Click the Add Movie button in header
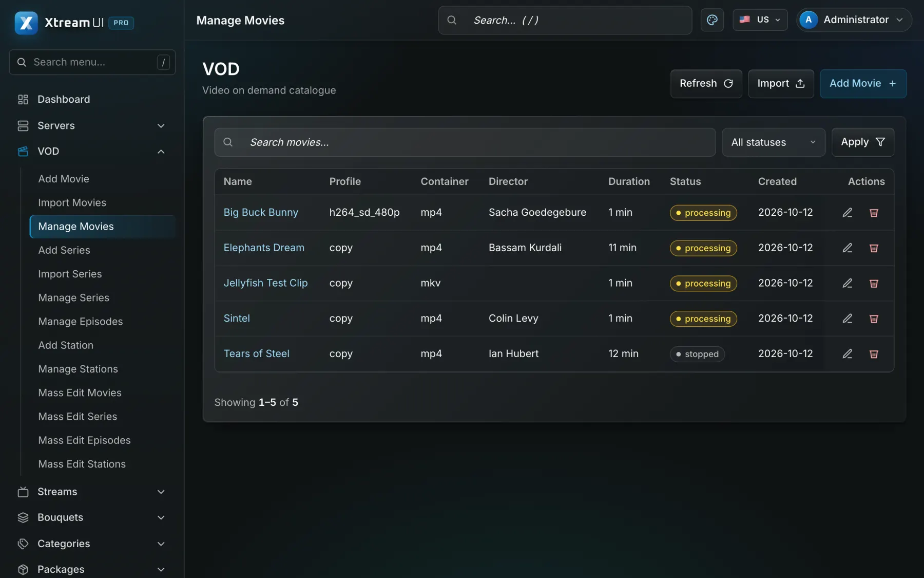924x578 pixels. click(x=863, y=84)
